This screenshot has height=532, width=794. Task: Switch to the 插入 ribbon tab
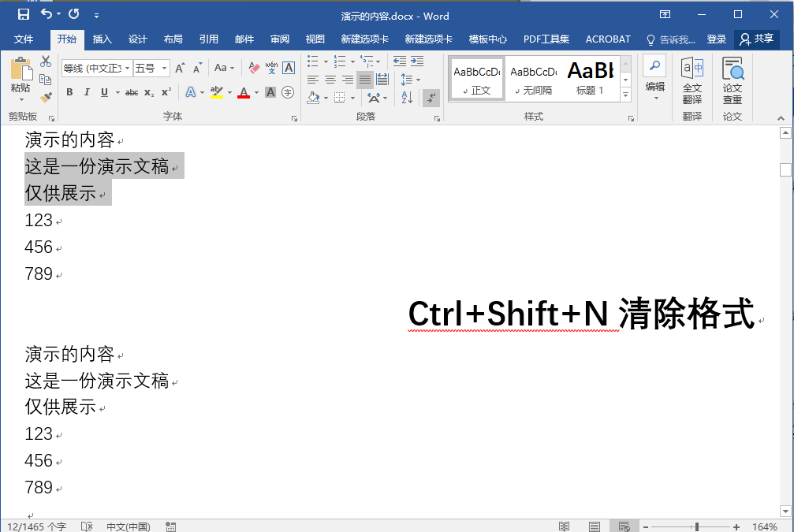tap(103, 39)
